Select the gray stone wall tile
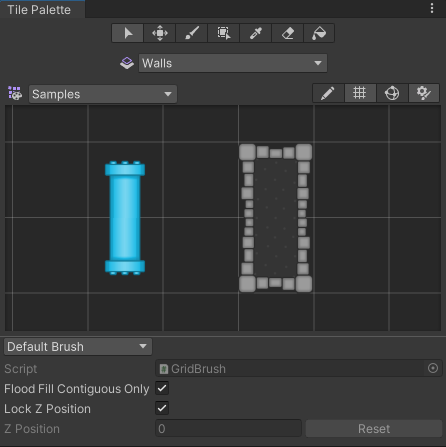 coord(276,218)
